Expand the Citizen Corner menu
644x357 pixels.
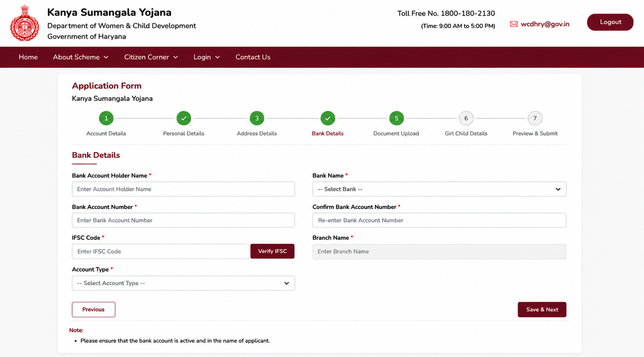click(x=151, y=57)
